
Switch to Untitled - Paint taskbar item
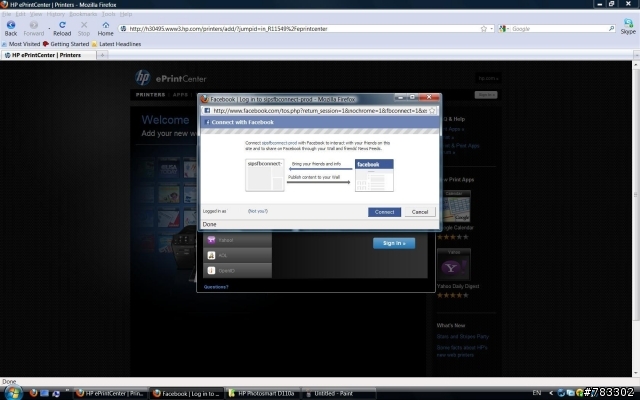point(338,393)
